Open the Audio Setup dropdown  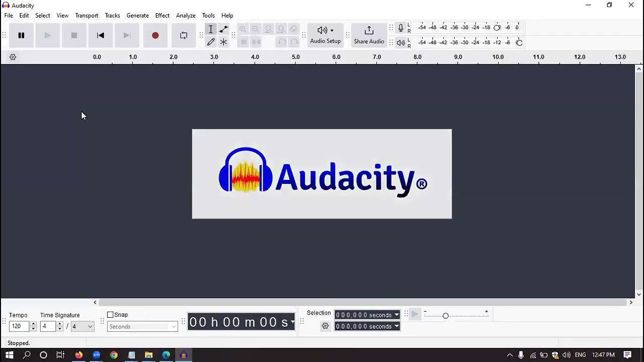(325, 35)
